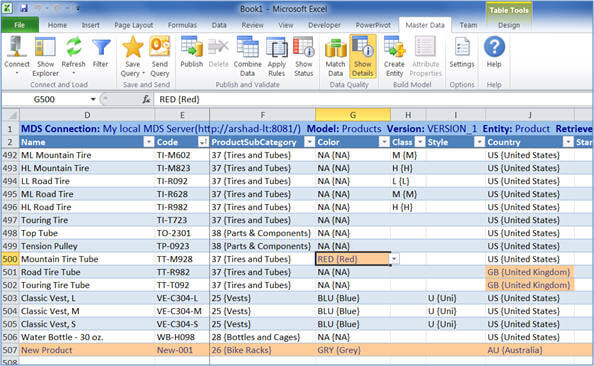Expand the Connect button dropdown arrow
594x366 pixels.
[x=17, y=73]
